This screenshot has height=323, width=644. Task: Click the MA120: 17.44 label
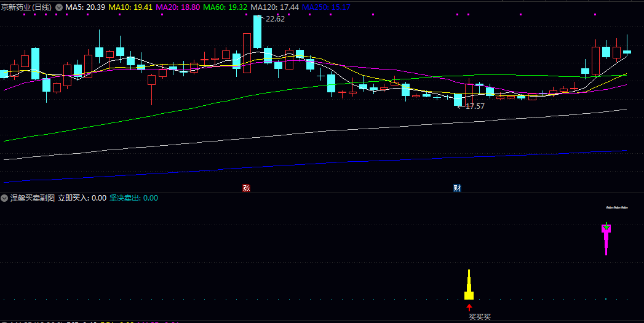pyautogui.click(x=275, y=7)
